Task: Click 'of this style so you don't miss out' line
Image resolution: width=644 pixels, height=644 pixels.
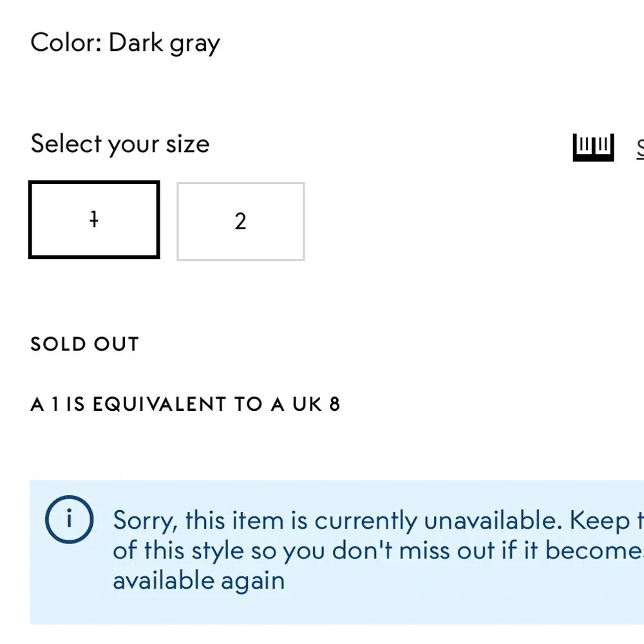Action: tap(305, 551)
